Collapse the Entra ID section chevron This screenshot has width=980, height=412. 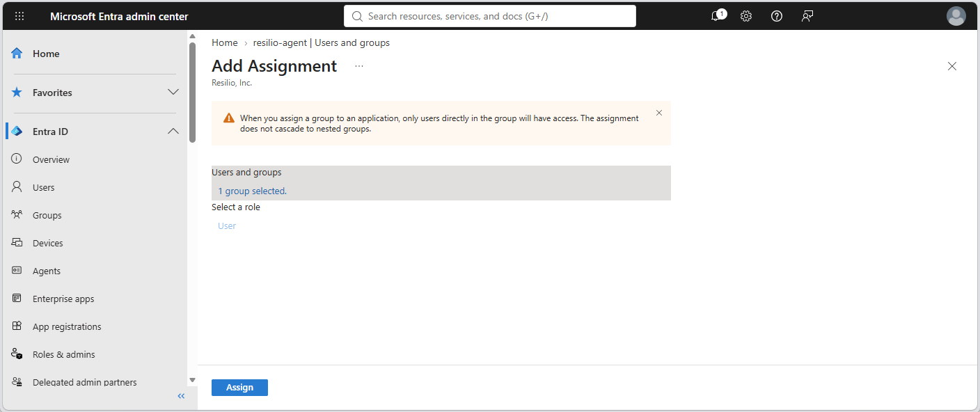tap(173, 132)
